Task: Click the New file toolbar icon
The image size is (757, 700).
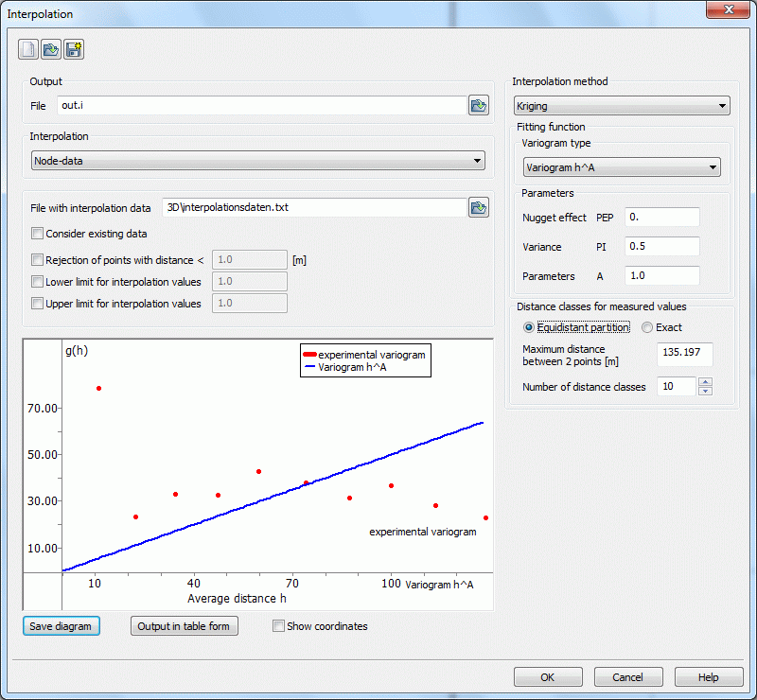Action: 29,49
